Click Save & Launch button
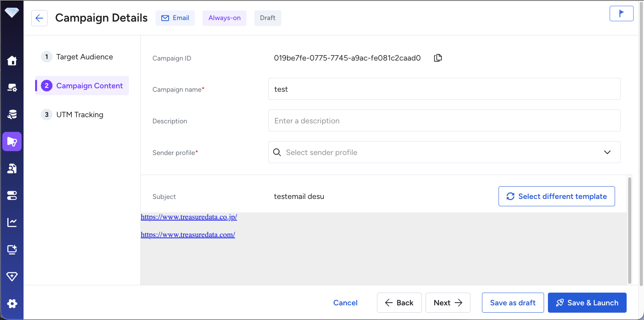Image resolution: width=644 pixels, height=320 pixels. pos(587,303)
